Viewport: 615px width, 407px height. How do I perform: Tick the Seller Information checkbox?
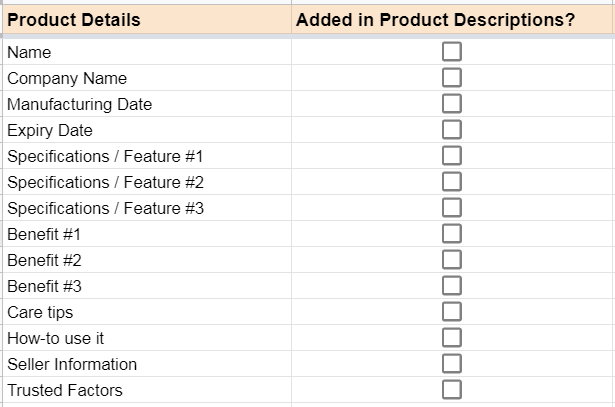(x=452, y=364)
